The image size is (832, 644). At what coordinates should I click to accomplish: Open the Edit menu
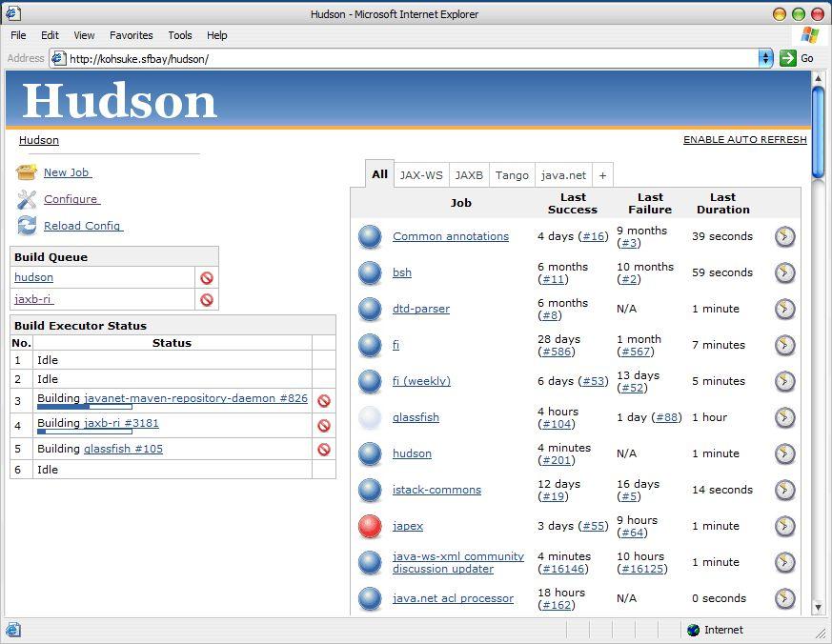(x=50, y=35)
